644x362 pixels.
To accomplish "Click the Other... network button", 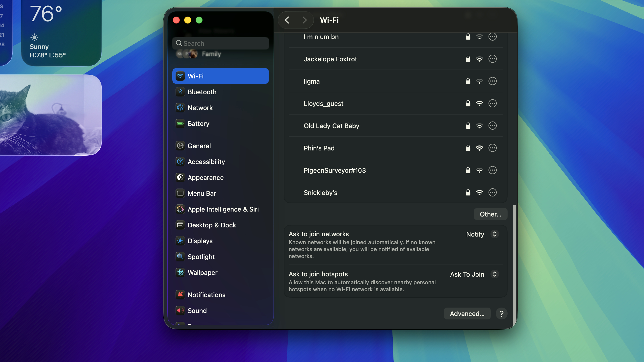I will point(490,214).
